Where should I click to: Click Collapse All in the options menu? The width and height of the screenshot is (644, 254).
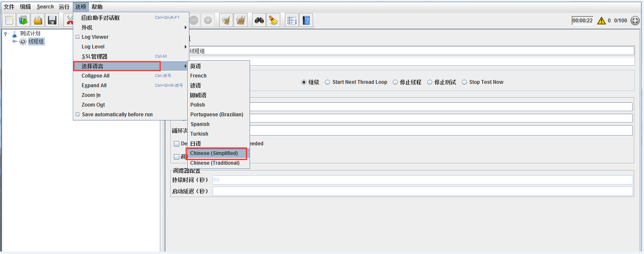(95, 75)
